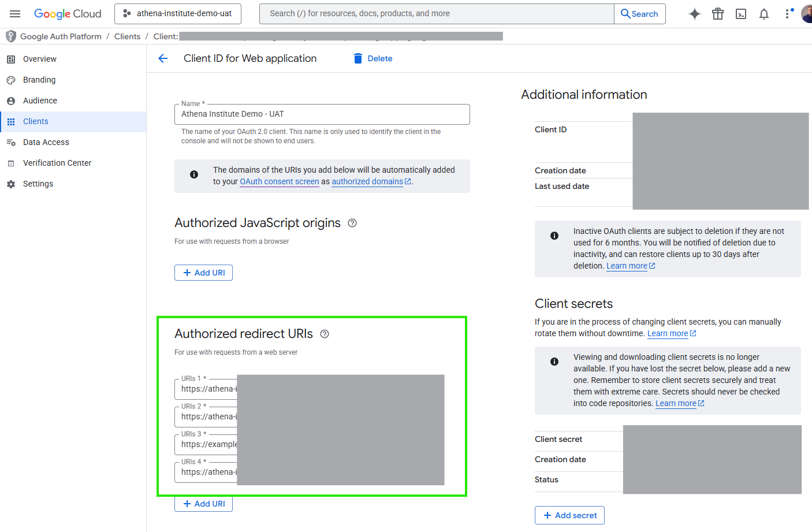Click help icon beside Authorized JavaScript origins
Viewport: 812px width, 532px height.
(x=352, y=223)
